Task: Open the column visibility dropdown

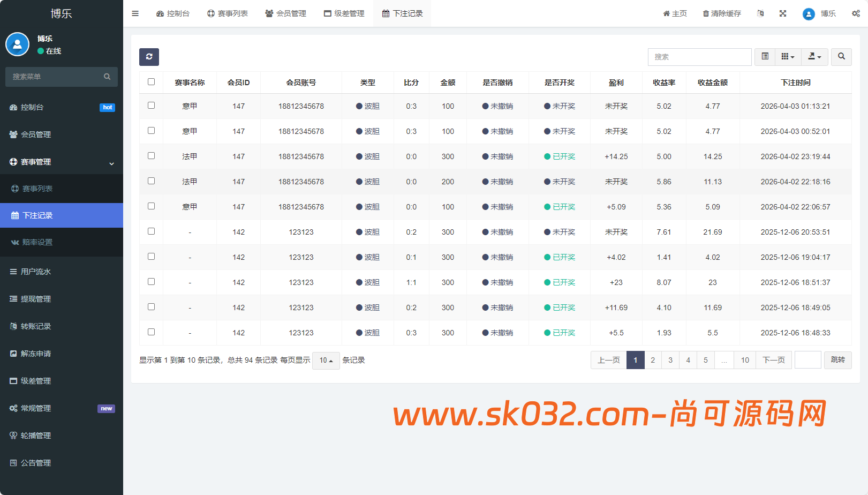Action: pos(788,57)
